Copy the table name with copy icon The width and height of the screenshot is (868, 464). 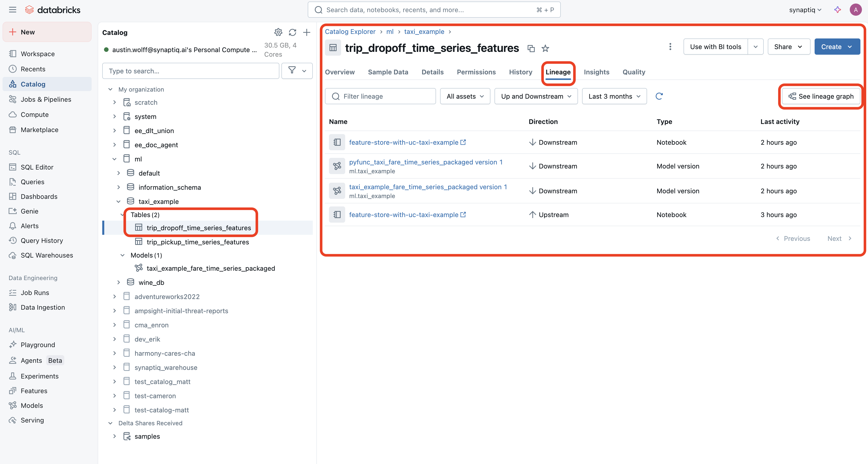[x=531, y=48]
